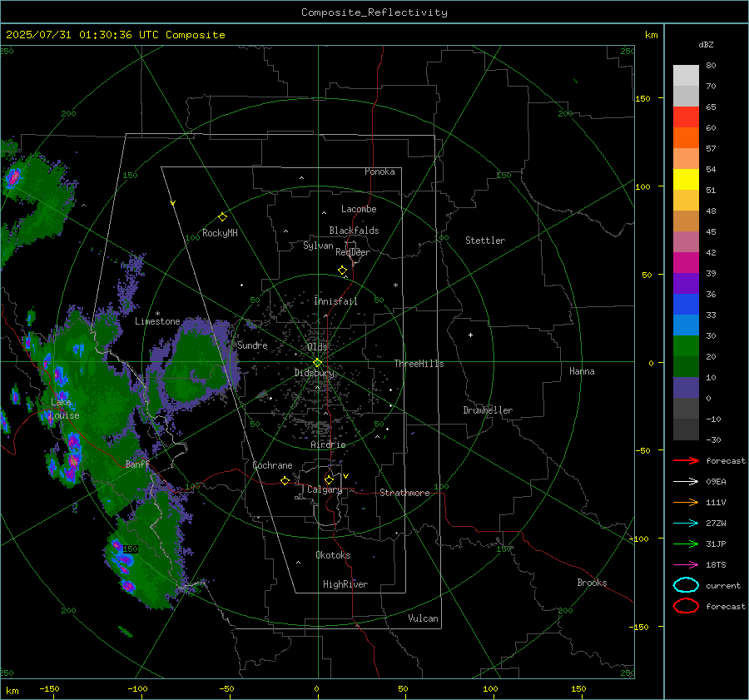Click the yellow marker at Calgary
Image resolution: width=749 pixels, height=700 pixels.
(329, 479)
